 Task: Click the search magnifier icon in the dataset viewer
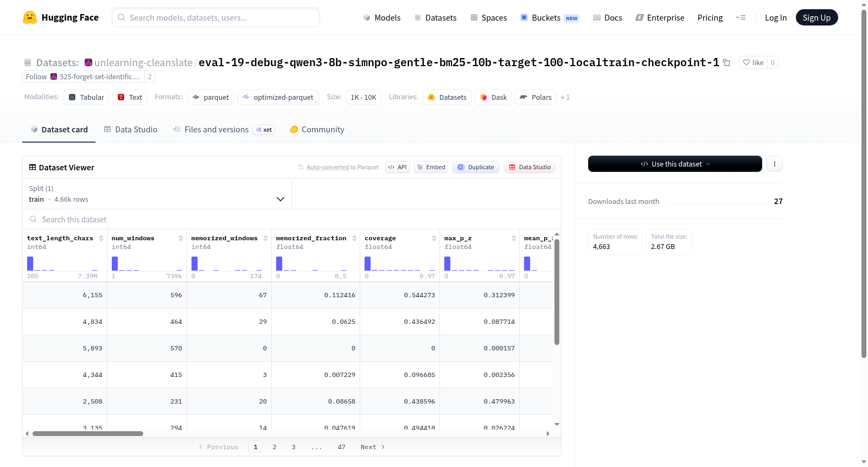[34, 219]
